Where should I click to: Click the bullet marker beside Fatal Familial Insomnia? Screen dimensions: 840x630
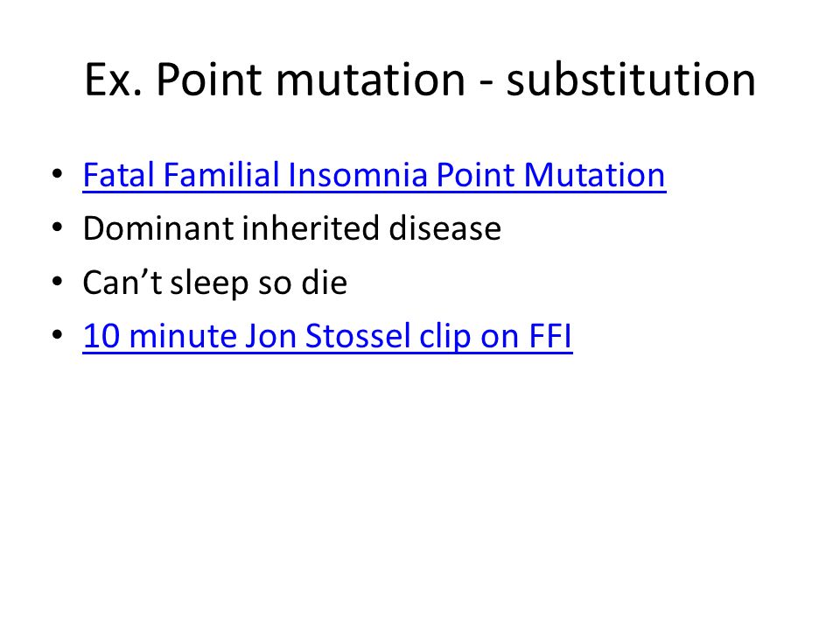pos(58,174)
